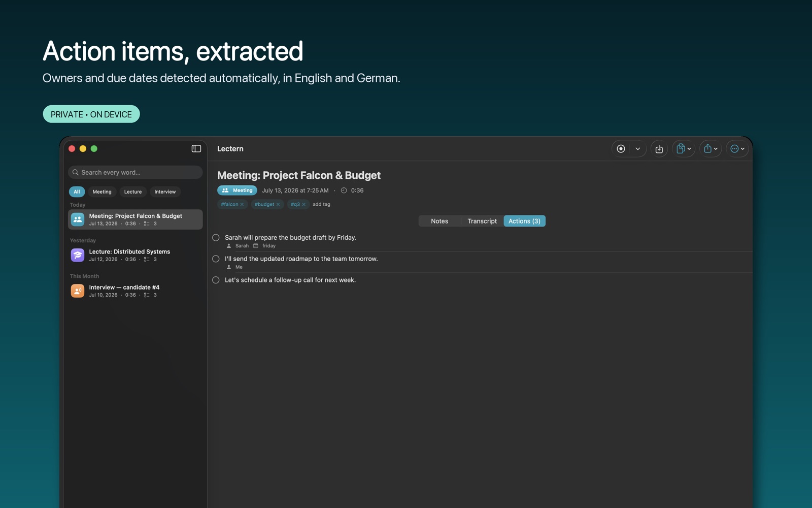Check off 'I'll send the updated roadmap'
The height and width of the screenshot is (508, 812).
coord(216,259)
